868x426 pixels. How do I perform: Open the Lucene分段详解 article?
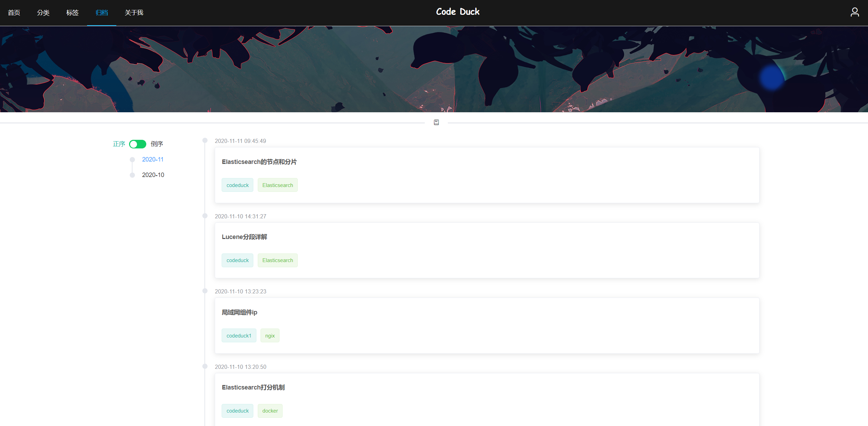(244, 237)
